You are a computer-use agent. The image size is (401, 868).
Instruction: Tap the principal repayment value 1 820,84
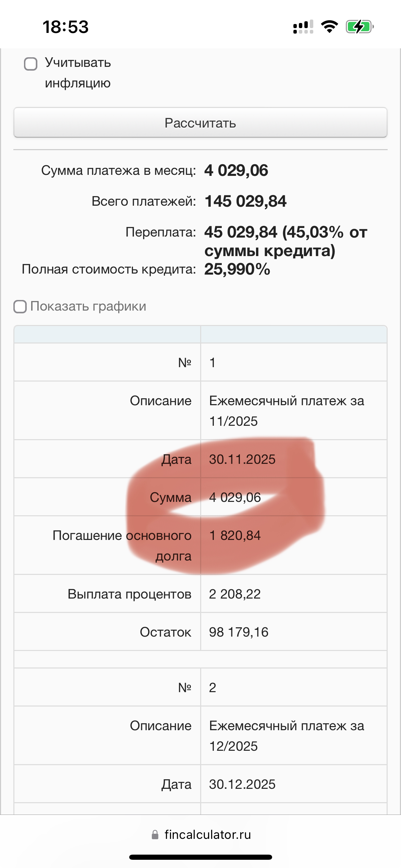click(235, 535)
